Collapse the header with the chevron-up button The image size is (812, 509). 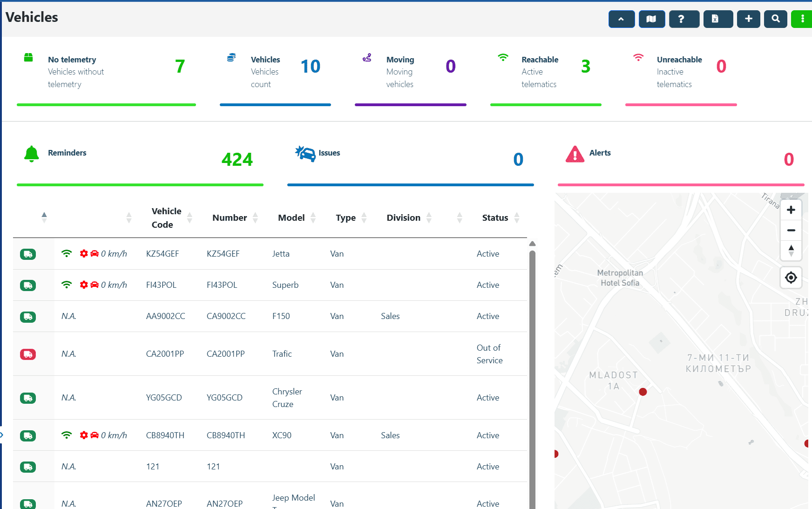(x=621, y=19)
